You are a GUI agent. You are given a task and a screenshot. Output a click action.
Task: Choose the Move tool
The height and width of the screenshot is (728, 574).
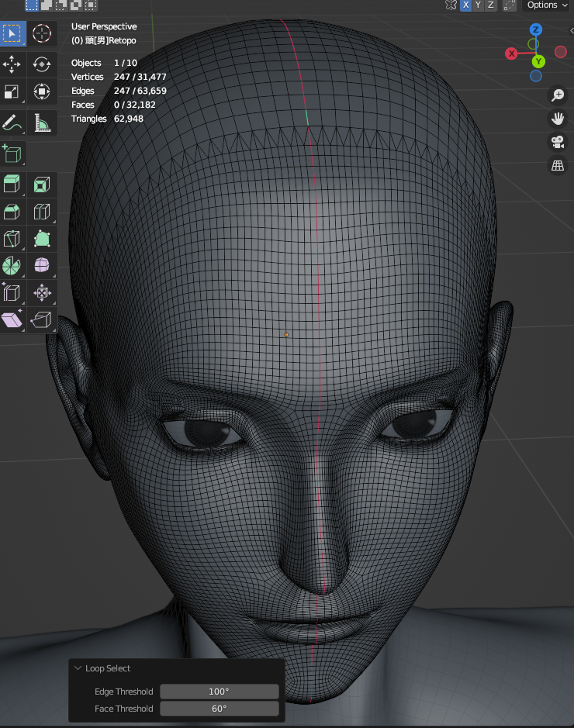(12, 64)
